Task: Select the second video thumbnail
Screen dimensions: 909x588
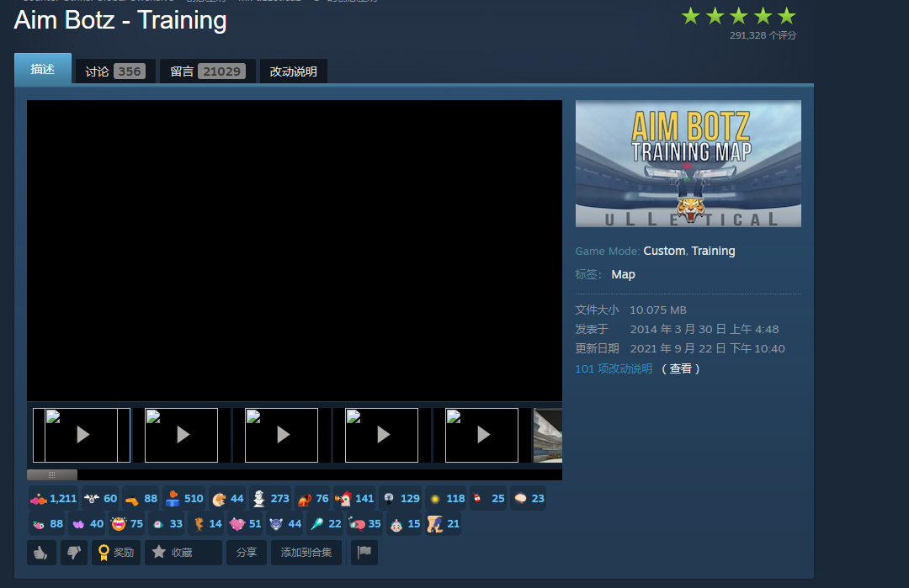Action: (x=182, y=435)
